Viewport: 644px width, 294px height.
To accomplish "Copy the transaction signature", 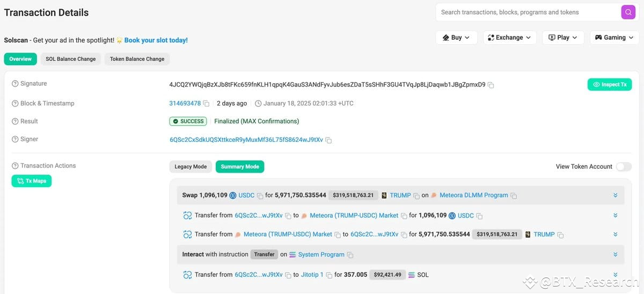I will [x=491, y=85].
